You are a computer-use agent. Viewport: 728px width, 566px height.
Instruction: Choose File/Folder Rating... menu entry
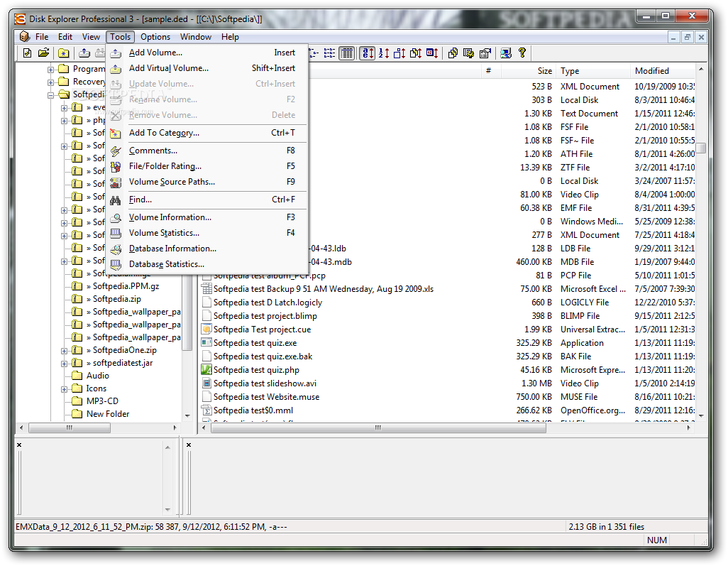207,166
